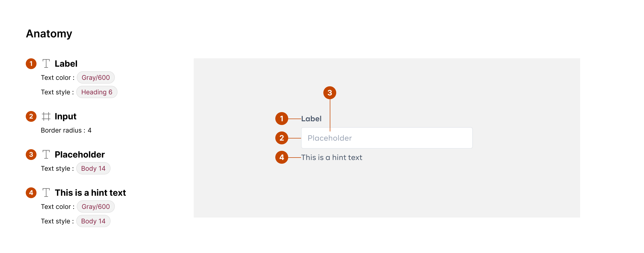Screen dimensions: 644x253
Task: Click the Border radius : 4 line
Action: 66,130
